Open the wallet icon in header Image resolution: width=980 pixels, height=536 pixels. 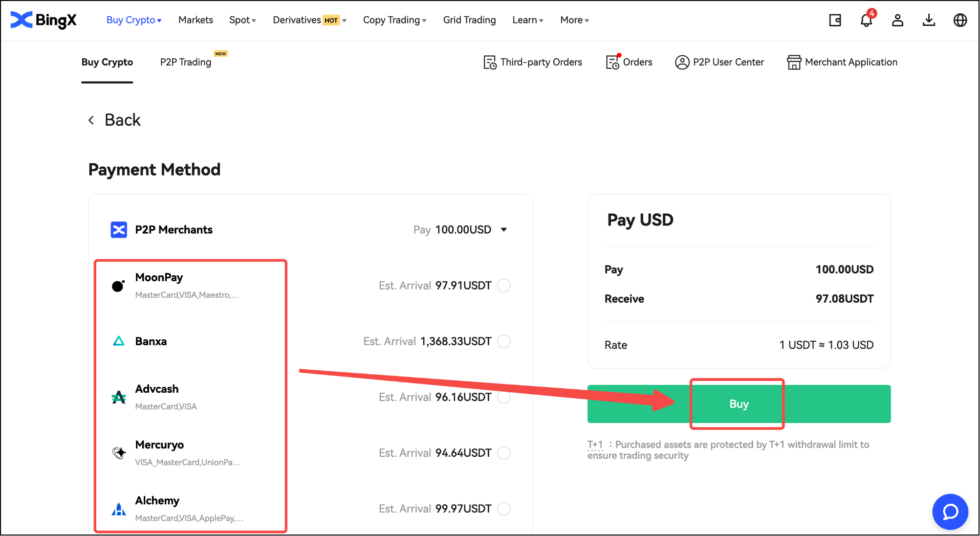pos(835,20)
